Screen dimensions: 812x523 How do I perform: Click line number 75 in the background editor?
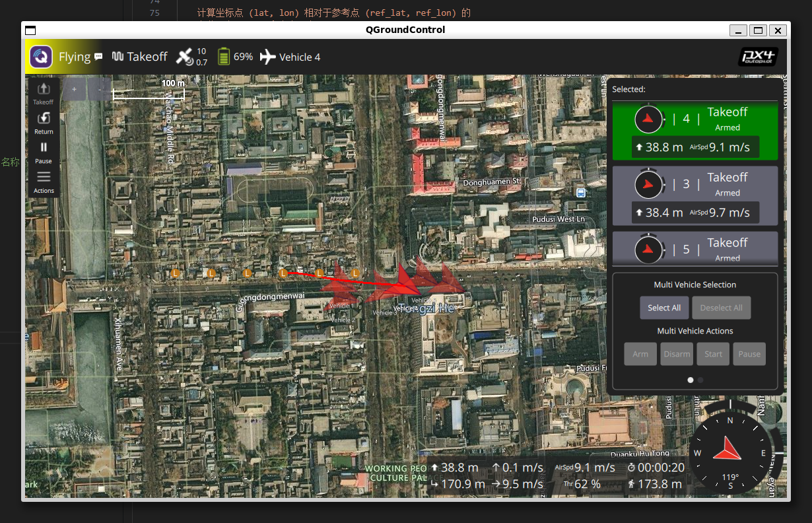coord(154,13)
